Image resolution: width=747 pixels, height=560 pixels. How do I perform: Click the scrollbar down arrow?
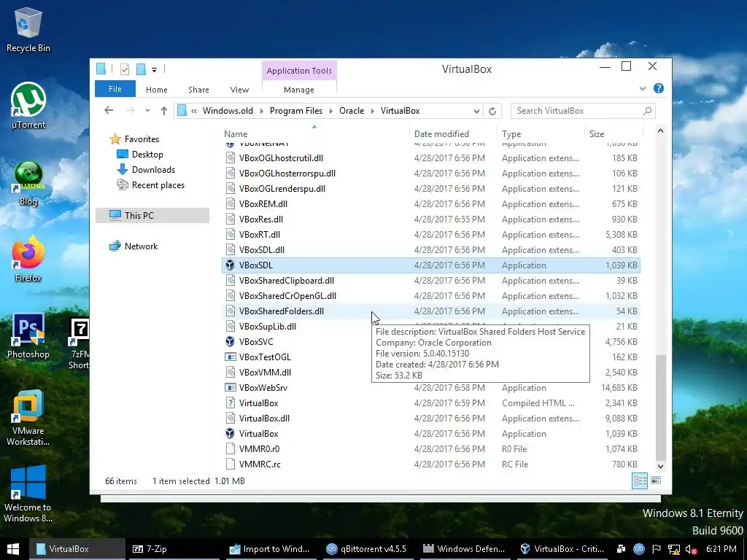coord(660,467)
